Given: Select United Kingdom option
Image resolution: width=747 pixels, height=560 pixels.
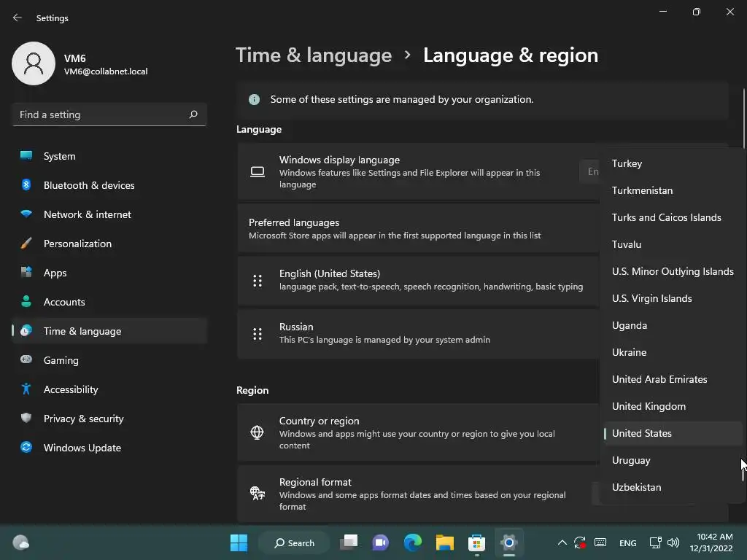Looking at the screenshot, I should (x=673, y=406).
